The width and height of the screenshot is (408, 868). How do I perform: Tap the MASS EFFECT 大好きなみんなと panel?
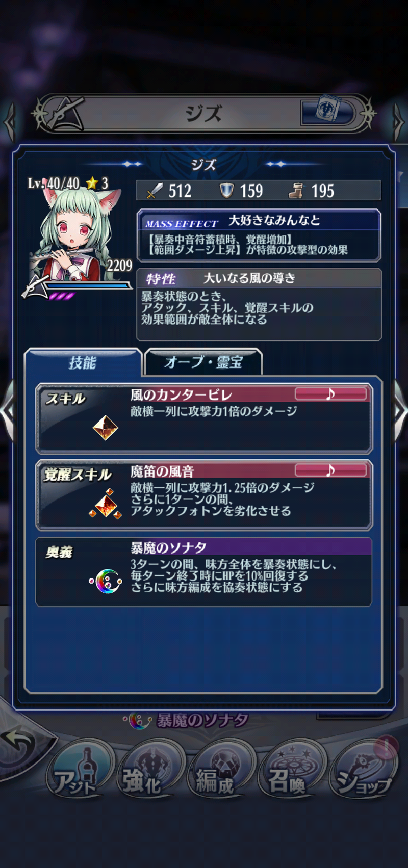click(259, 235)
